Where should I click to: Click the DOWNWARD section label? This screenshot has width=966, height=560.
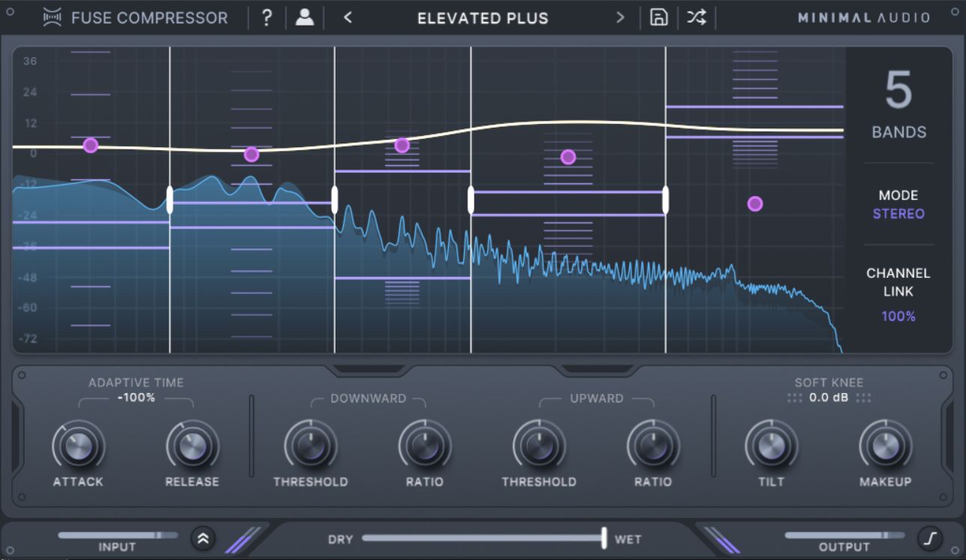(x=369, y=399)
